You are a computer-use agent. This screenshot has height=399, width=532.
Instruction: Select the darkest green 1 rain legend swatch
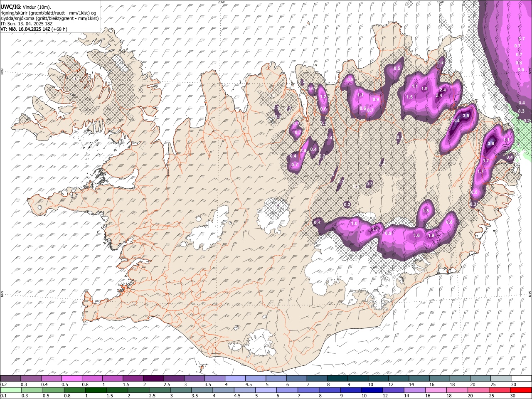click(x=95, y=390)
